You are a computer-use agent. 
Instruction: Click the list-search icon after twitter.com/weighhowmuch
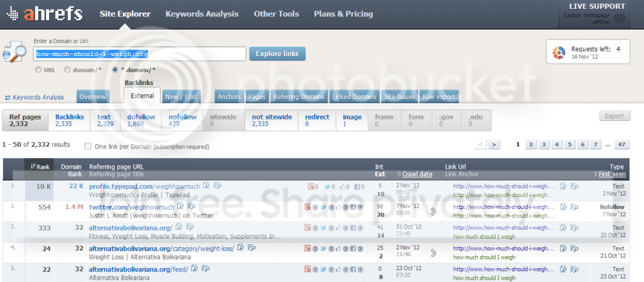(x=191, y=206)
